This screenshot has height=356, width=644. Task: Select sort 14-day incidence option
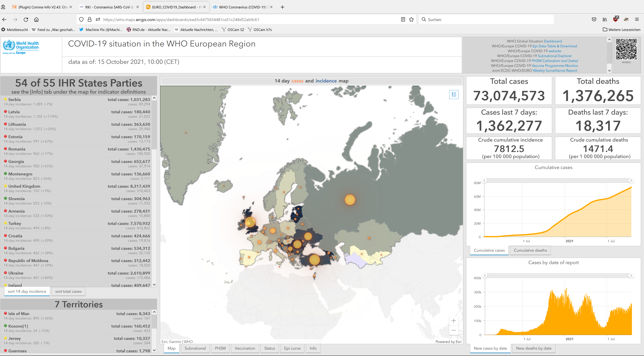click(x=27, y=291)
